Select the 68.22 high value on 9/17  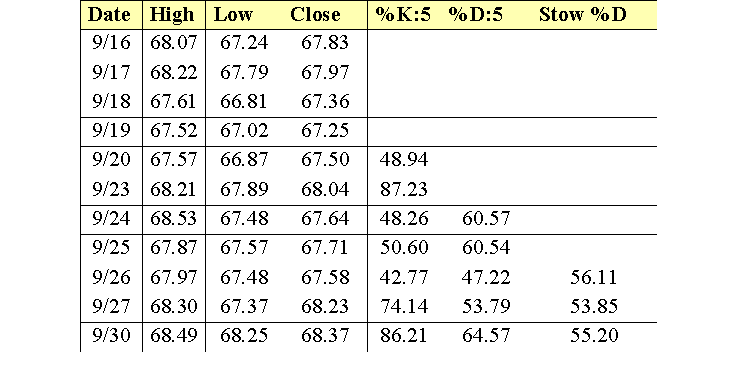click(x=174, y=72)
